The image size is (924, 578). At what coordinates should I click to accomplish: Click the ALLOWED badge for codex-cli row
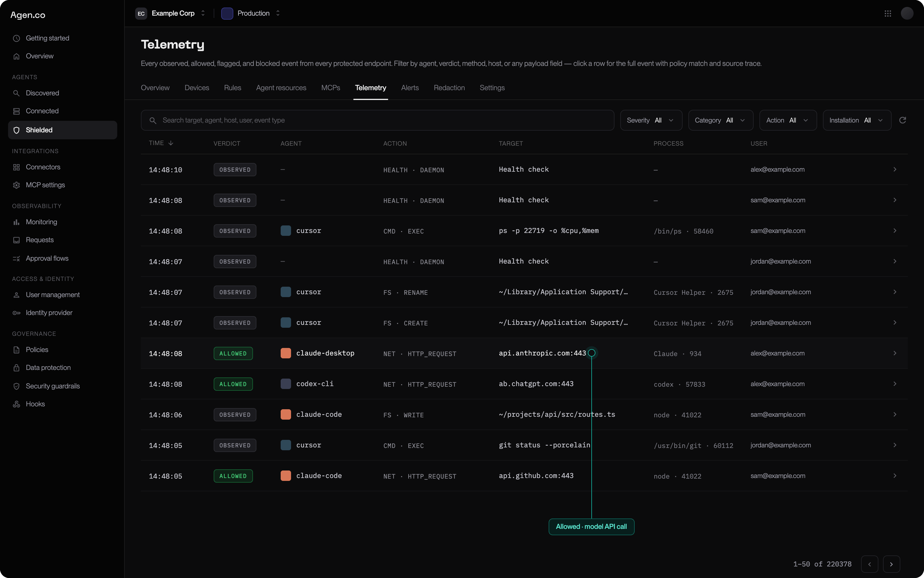coord(233,384)
